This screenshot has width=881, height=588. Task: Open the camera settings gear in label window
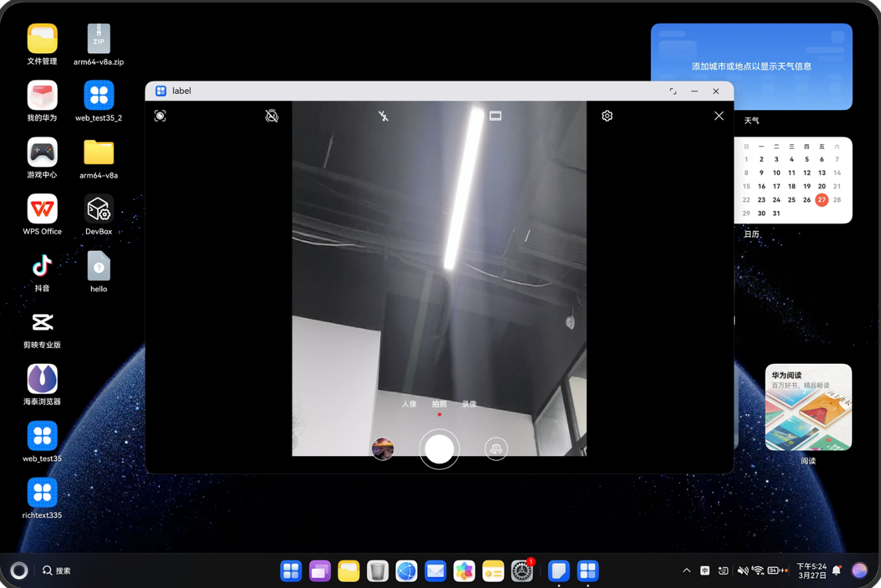(607, 116)
